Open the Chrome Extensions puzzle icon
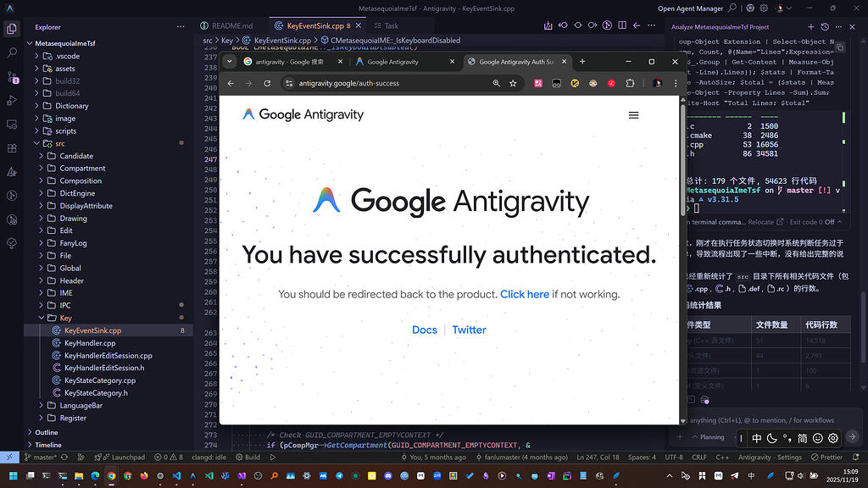The width and height of the screenshot is (868, 488). click(x=630, y=83)
